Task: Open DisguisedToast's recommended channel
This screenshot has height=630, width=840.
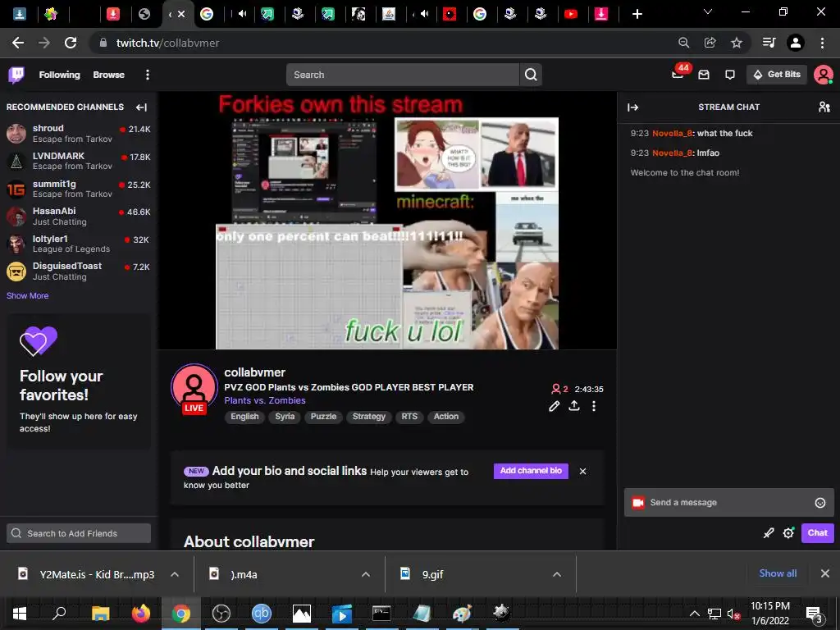Action: (78, 271)
